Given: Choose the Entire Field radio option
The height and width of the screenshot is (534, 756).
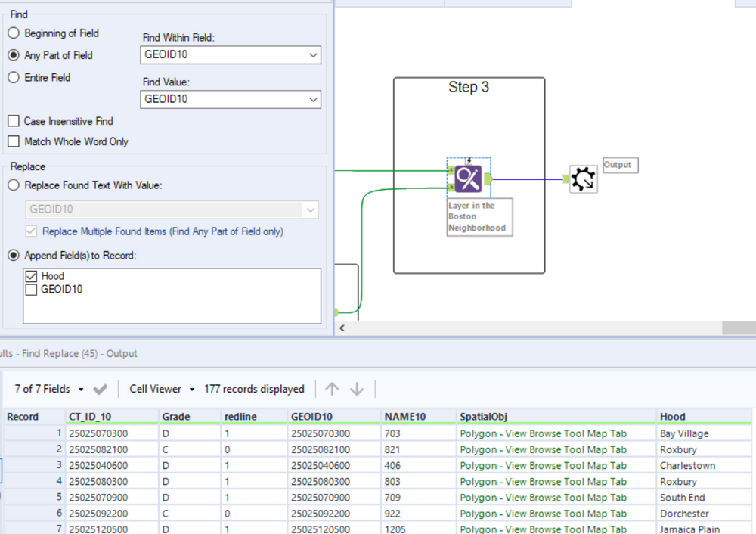Looking at the screenshot, I should (14, 77).
